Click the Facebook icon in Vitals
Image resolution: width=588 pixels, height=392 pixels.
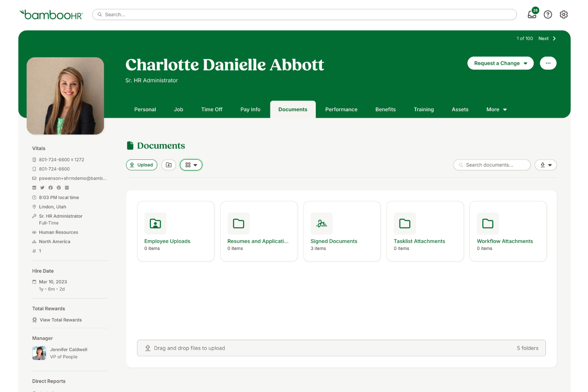[x=50, y=187]
